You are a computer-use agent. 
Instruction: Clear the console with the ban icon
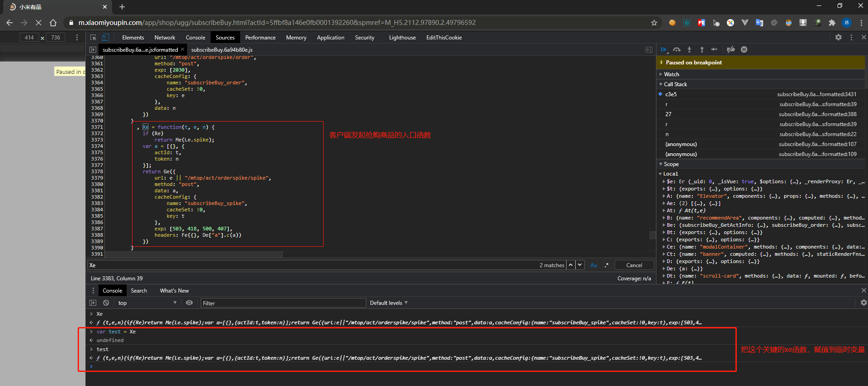[106, 303]
